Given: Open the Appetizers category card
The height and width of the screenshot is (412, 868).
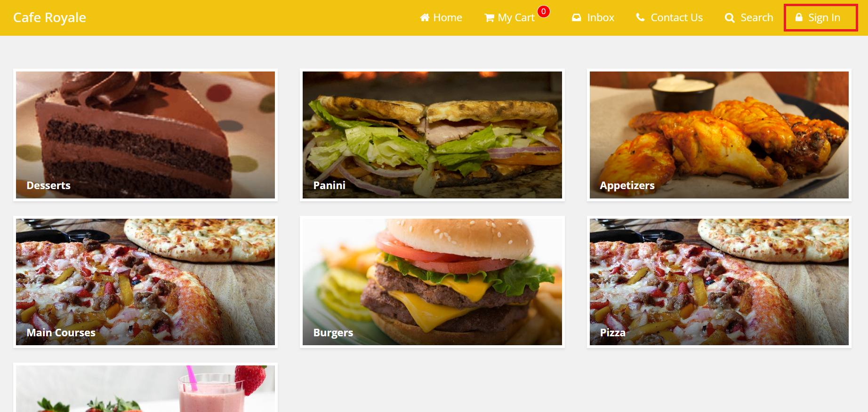Looking at the screenshot, I should (719, 135).
